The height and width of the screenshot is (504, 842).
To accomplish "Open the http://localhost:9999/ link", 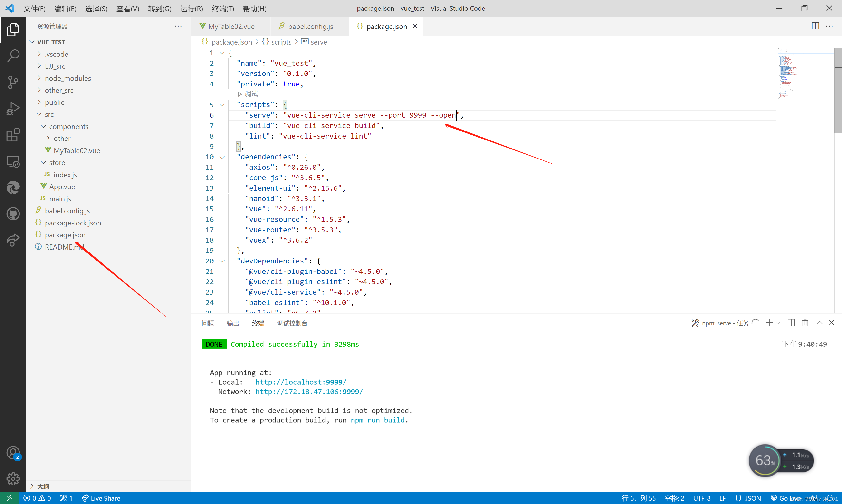I will [x=300, y=382].
